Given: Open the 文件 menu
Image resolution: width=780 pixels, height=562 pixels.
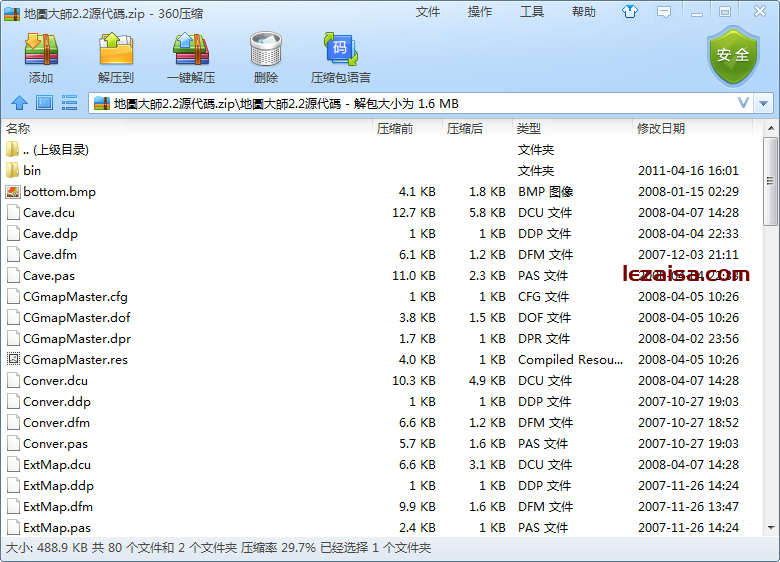Looking at the screenshot, I should pyautogui.click(x=428, y=12).
